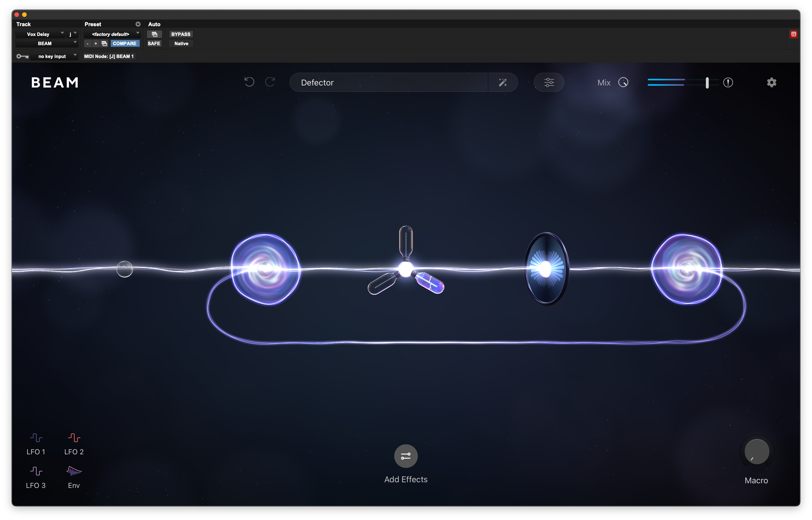Viewport: 812px width, 520px height.
Task: Click the Native button
Action: click(181, 44)
